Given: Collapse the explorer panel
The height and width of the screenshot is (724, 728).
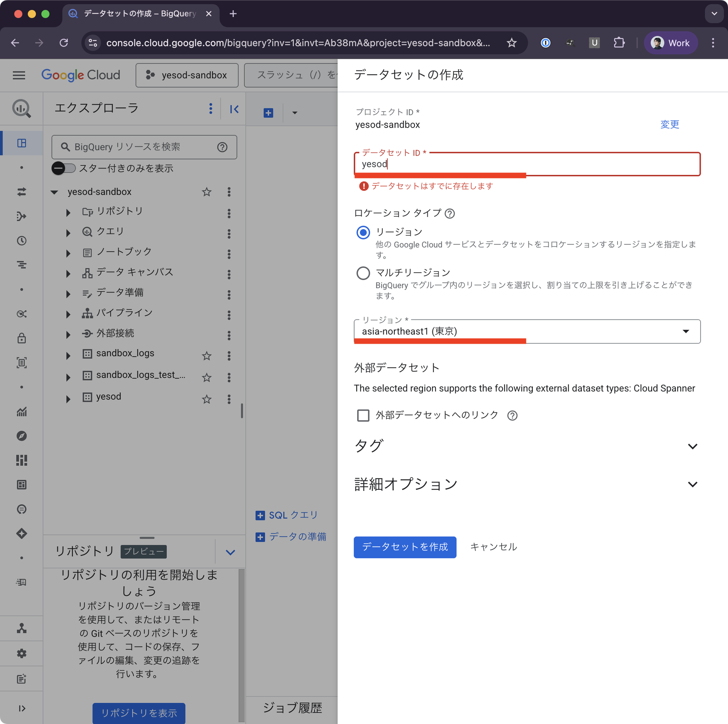Looking at the screenshot, I should point(234,109).
